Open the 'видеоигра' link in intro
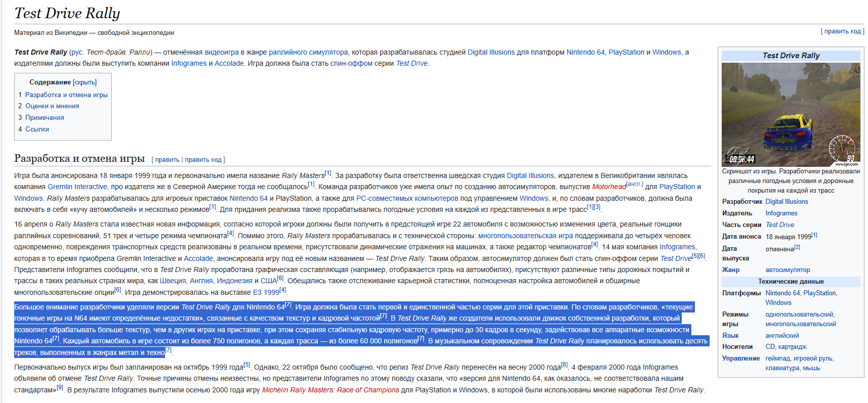This screenshot has height=403, width=868. [221, 52]
